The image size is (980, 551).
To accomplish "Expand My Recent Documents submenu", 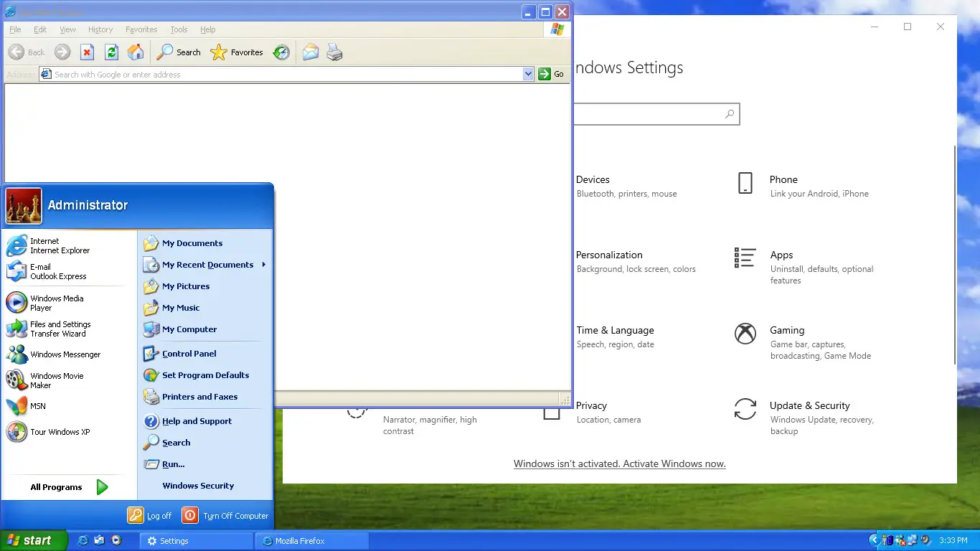I will (x=204, y=265).
